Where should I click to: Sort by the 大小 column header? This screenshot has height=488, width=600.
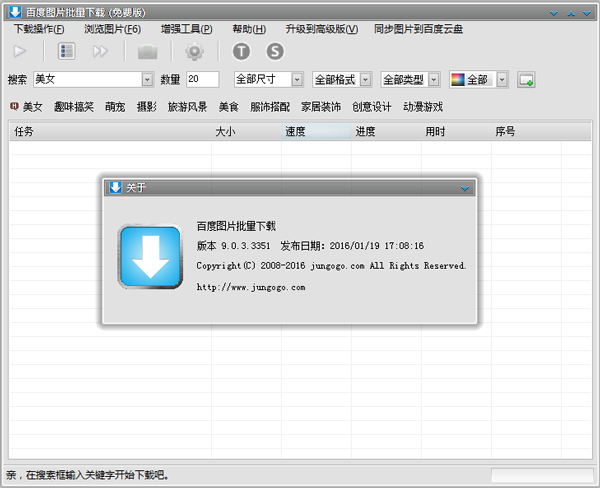[246, 132]
